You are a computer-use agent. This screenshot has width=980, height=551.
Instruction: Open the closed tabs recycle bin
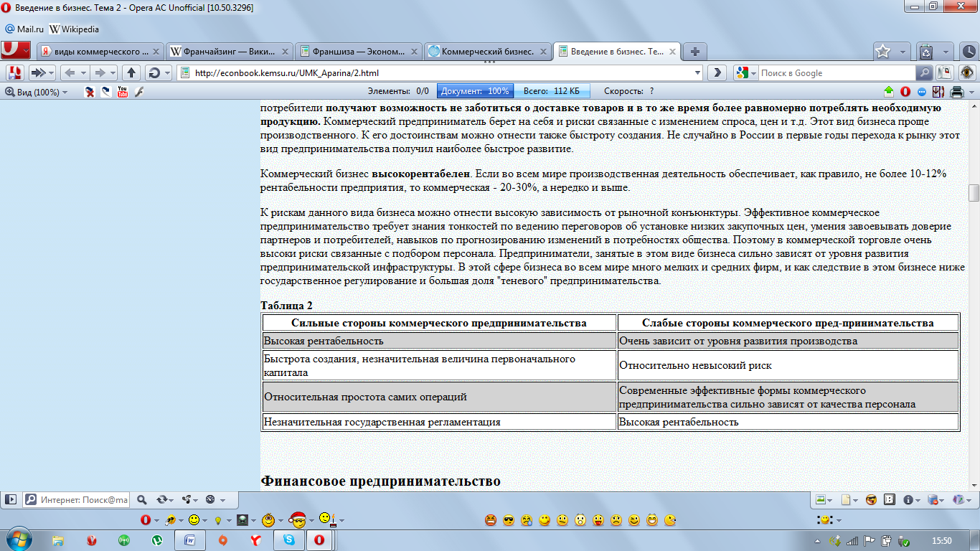pyautogui.click(x=926, y=52)
